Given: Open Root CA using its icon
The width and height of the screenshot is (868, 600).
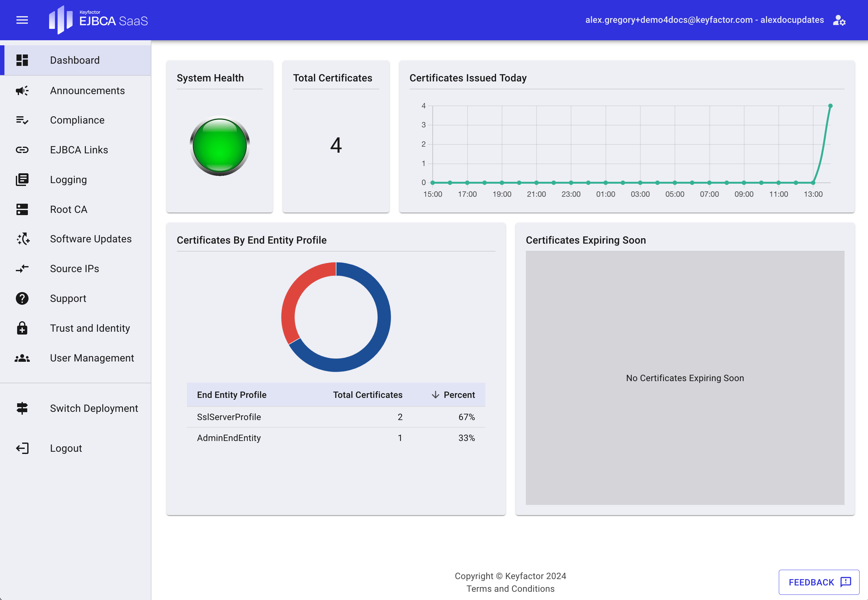Looking at the screenshot, I should 22,209.
